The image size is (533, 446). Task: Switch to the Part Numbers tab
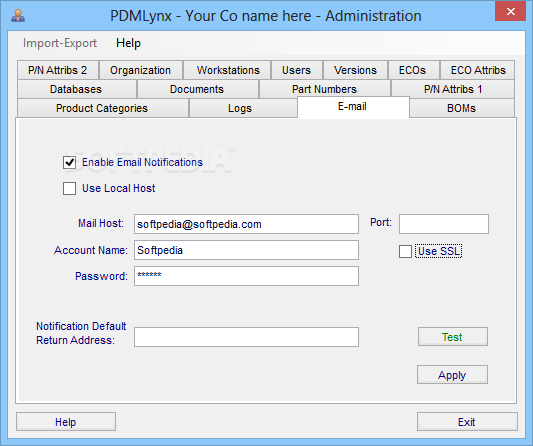tap(324, 89)
